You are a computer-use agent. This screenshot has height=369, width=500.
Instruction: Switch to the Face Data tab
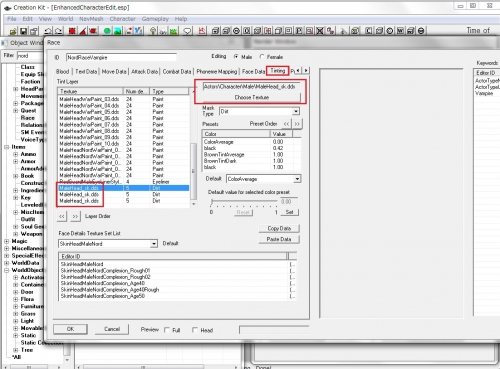pos(253,72)
